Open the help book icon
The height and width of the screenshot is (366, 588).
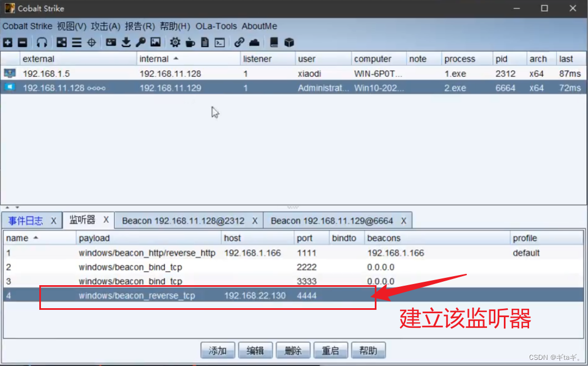[x=274, y=42]
